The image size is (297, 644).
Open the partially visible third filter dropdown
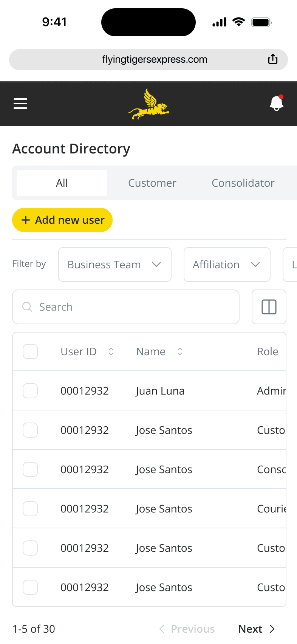(x=290, y=265)
